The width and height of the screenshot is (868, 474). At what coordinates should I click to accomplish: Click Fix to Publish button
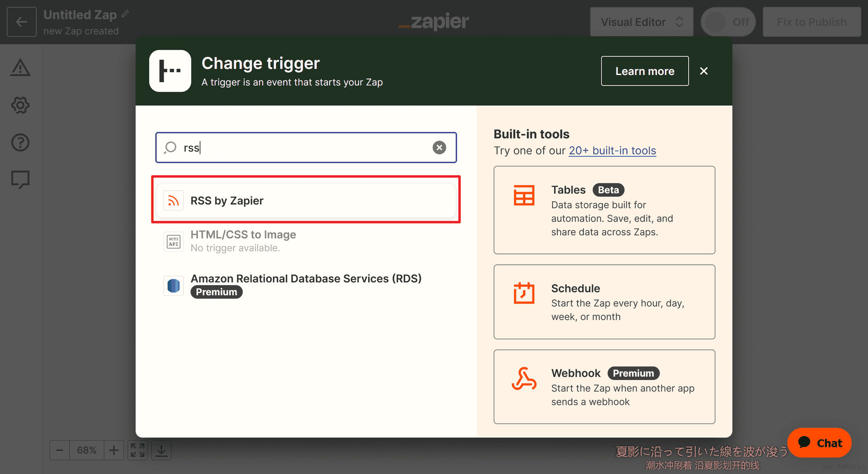pos(811,22)
